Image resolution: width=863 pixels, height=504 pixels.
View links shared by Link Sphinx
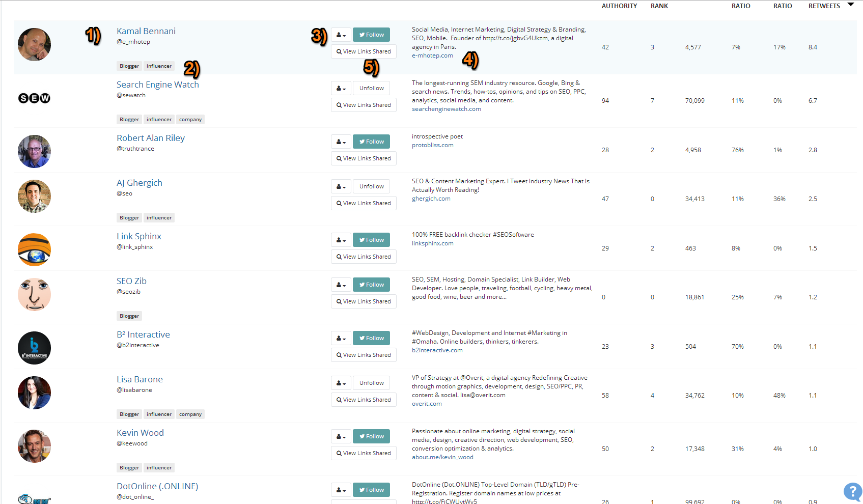364,257
